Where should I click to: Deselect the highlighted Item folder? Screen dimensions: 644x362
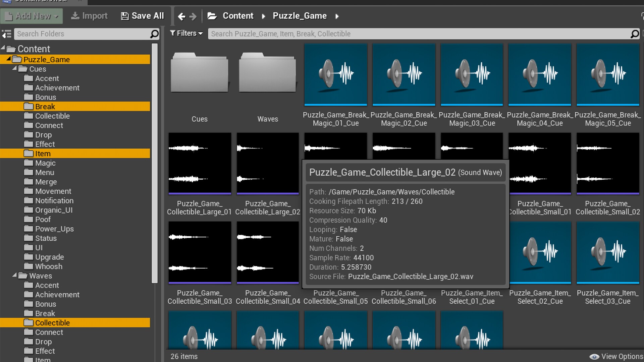43,153
